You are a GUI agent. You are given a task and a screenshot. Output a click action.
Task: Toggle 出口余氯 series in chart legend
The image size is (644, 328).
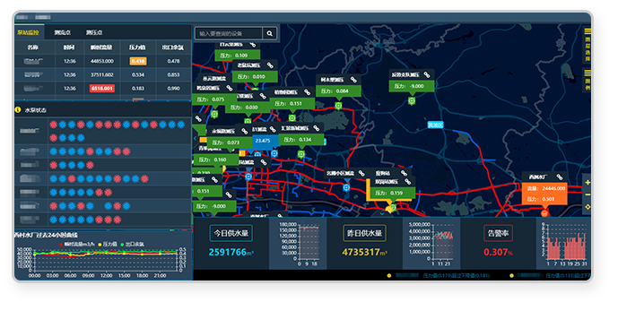coord(132,244)
